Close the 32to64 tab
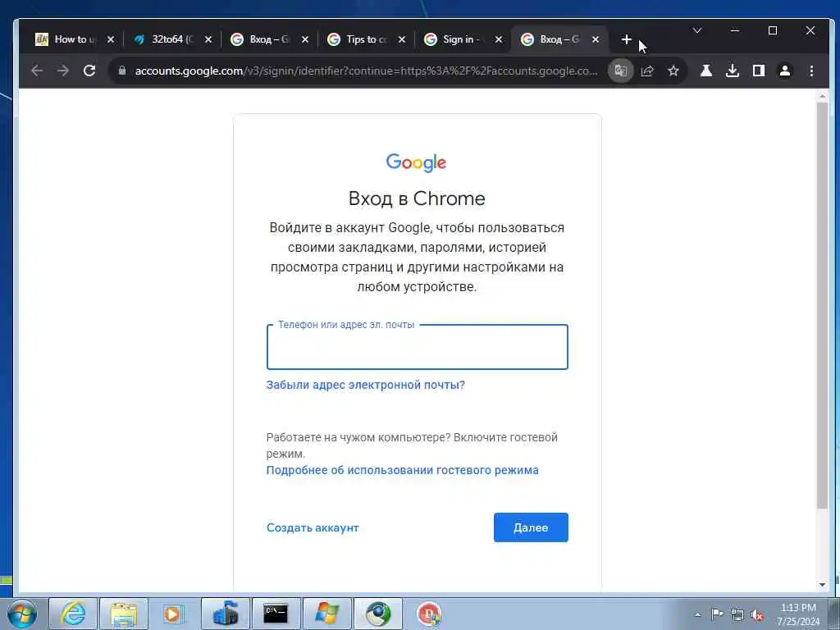Screen dimensions: 840x630 pos(208,39)
